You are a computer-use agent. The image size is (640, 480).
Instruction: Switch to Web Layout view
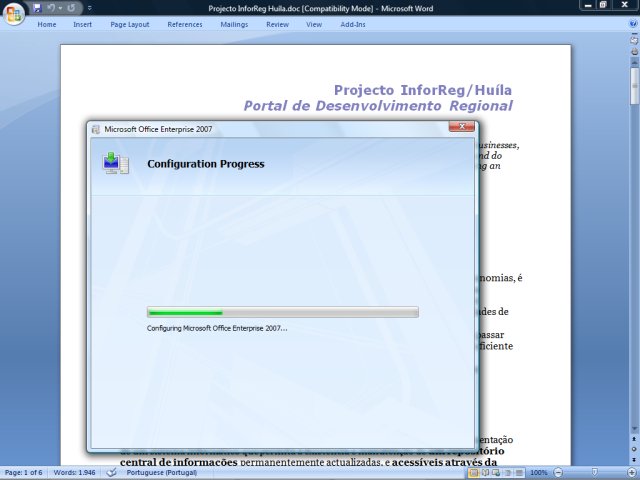496,473
